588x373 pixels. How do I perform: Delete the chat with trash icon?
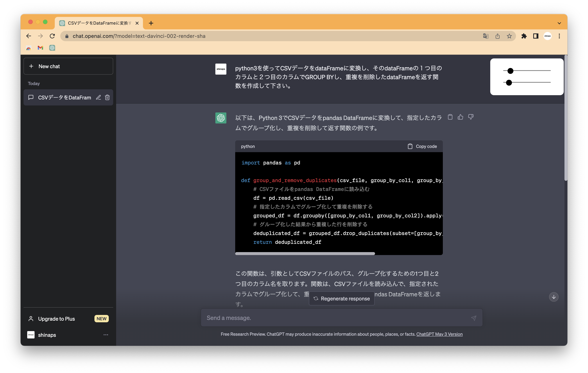pos(107,97)
